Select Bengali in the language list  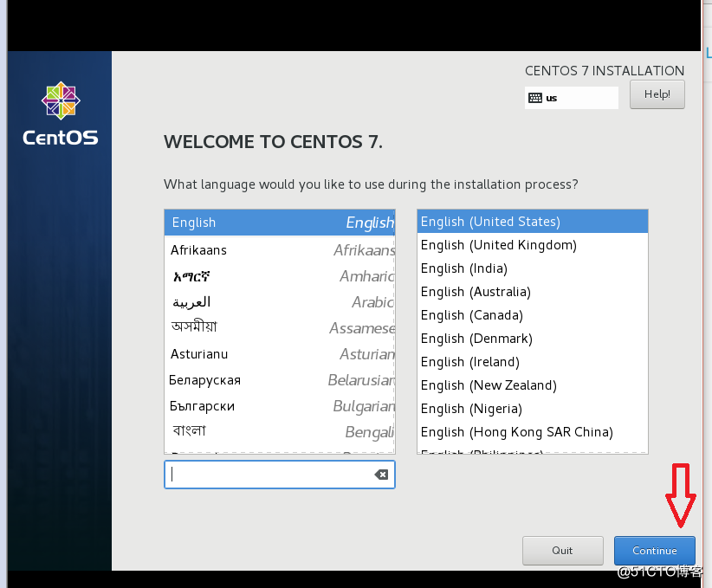tap(280, 432)
